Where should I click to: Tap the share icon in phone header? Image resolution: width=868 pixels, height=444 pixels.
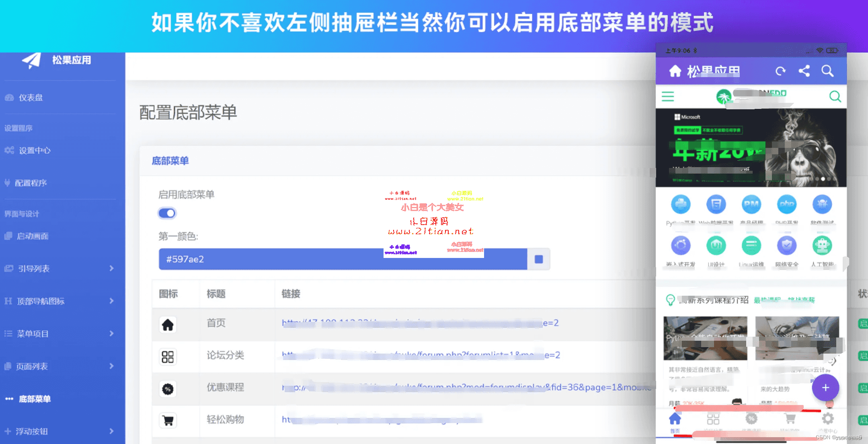coord(804,71)
